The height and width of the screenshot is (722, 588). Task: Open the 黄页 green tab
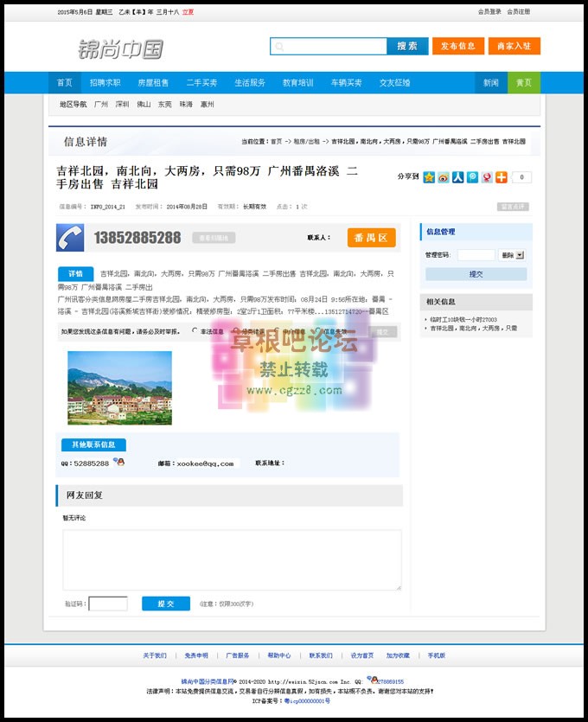tap(524, 83)
